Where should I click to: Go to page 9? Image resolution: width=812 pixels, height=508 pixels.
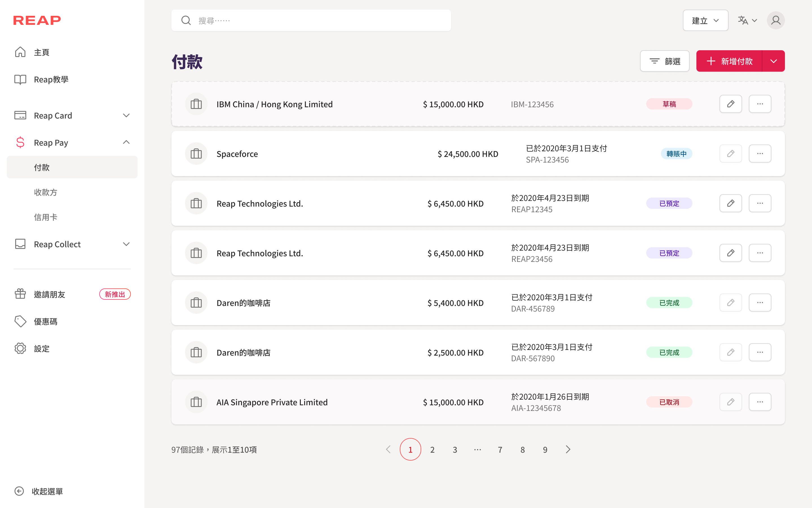pyautogui.click(x=545, y=450)
